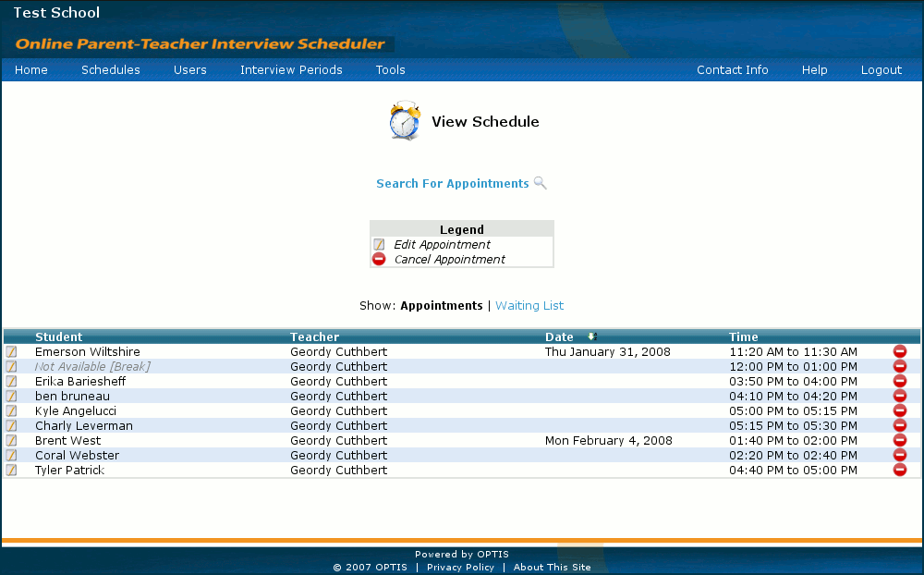924x575 pixels.
Task: Log out using the Logout link
Action: [881, 70]
